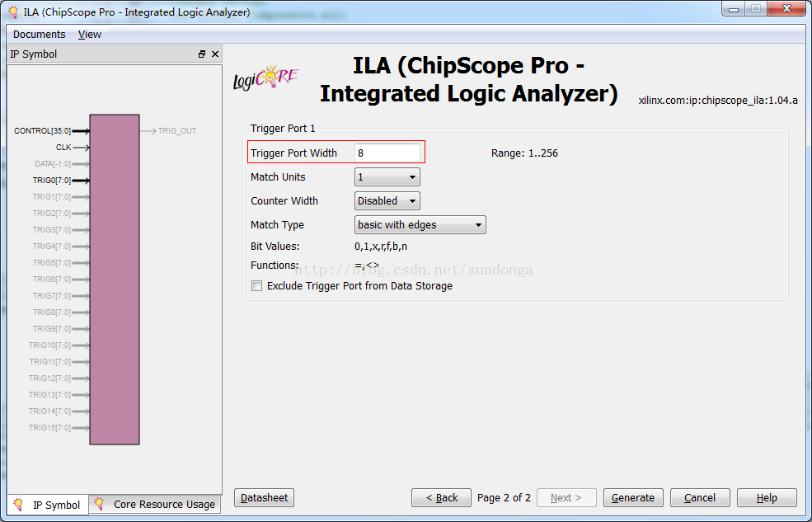Select the TRIG1[7:0] port label

[52, 197]
